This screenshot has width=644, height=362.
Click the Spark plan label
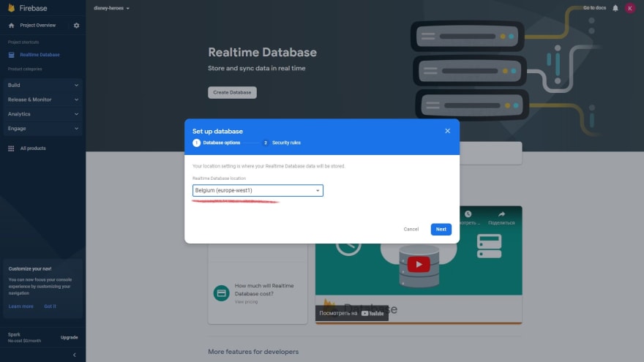[14, 334]
